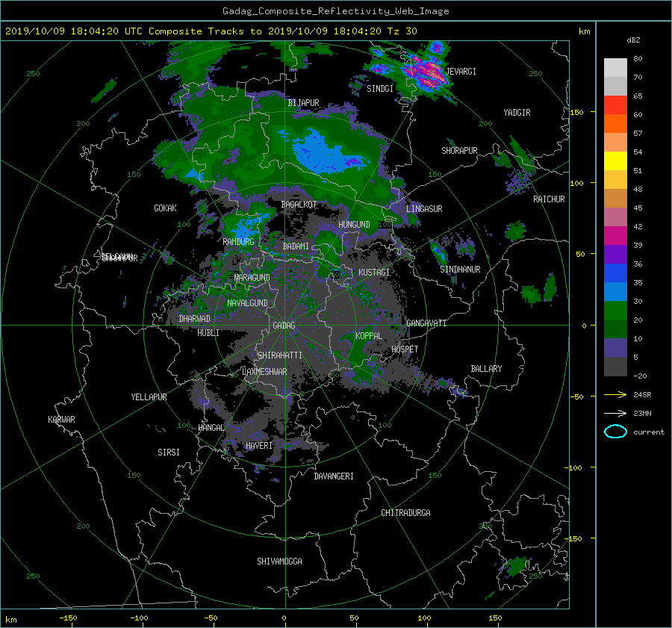Click the HUNGUND town label

pos(354,225)
